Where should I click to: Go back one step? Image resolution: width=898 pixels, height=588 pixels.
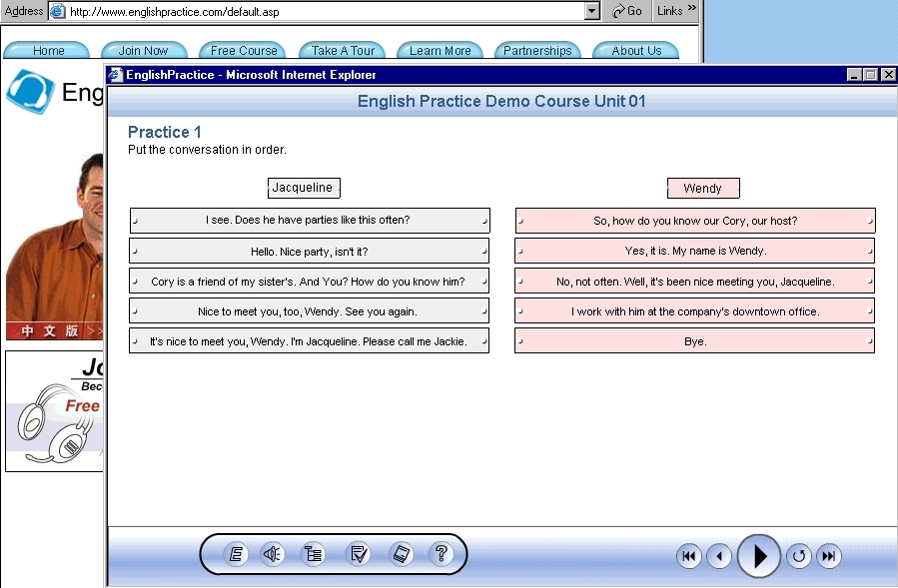(x=719, y=557)
